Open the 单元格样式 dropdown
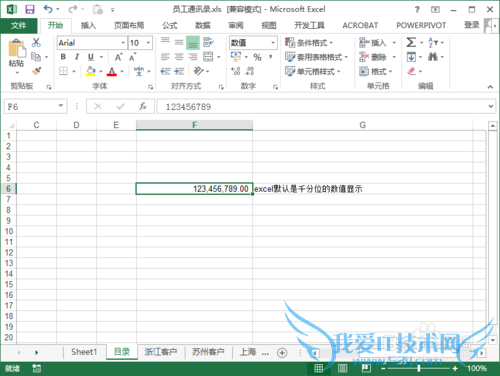500x376 pixels. (312, 71)
